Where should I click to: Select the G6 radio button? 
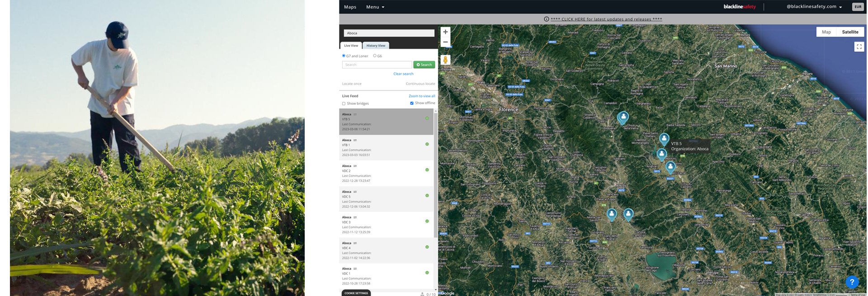pos(375,56)
